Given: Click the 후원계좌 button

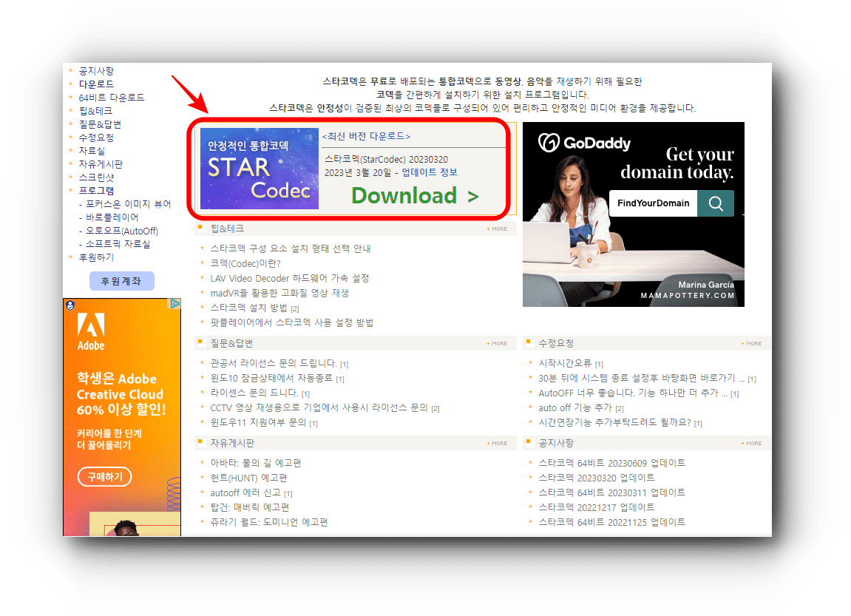Looking at the screenshot, I should pos(121,281).
